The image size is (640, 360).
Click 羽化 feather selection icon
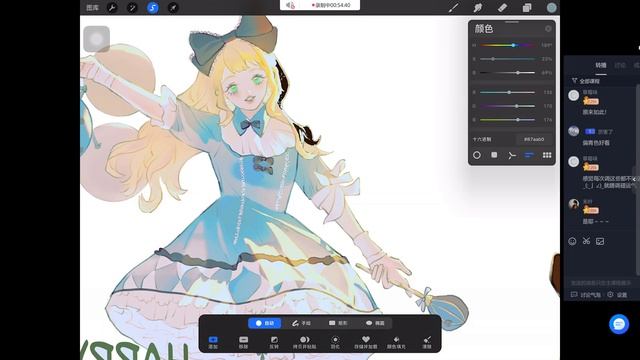pos(335,342)
